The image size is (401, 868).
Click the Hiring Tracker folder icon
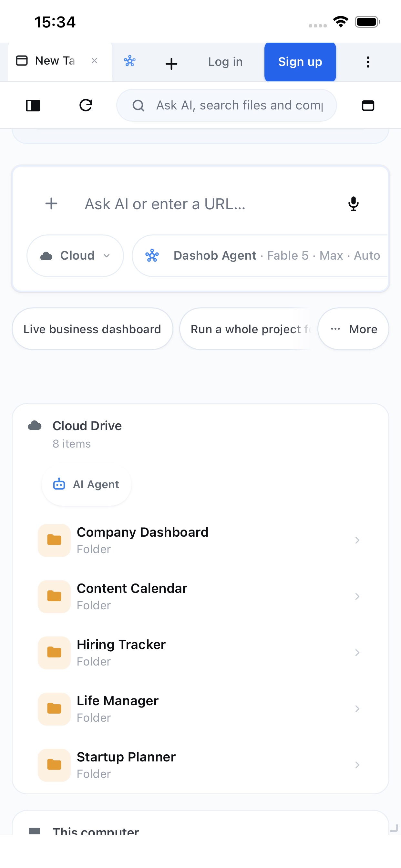[54, 653]
